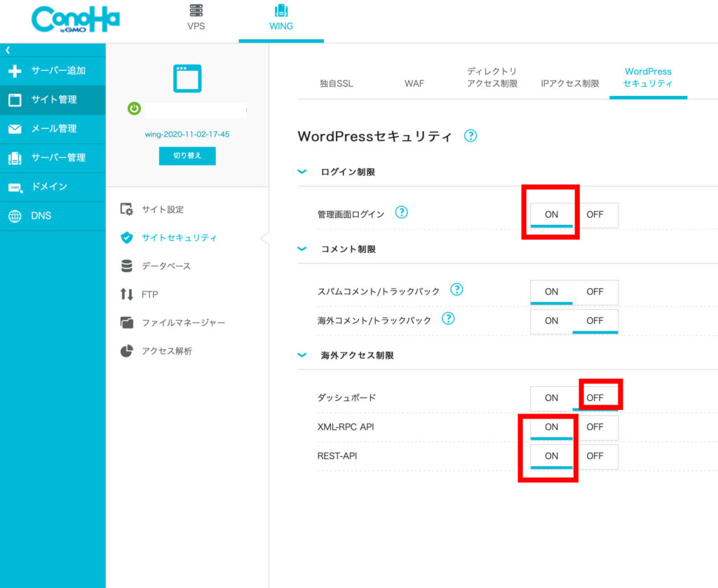Open アクセス解析 menu item
Viewport: 718px width, 588px height.
point(167,351)
